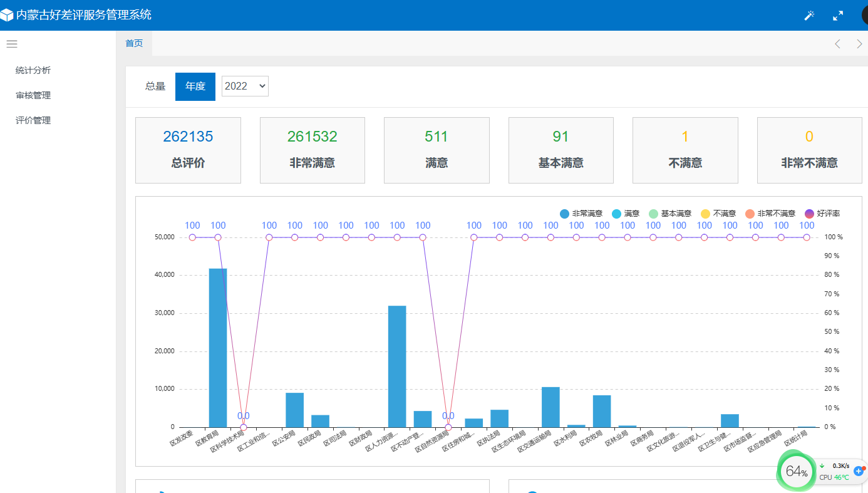Open the 评价管理 menu item

33,120
